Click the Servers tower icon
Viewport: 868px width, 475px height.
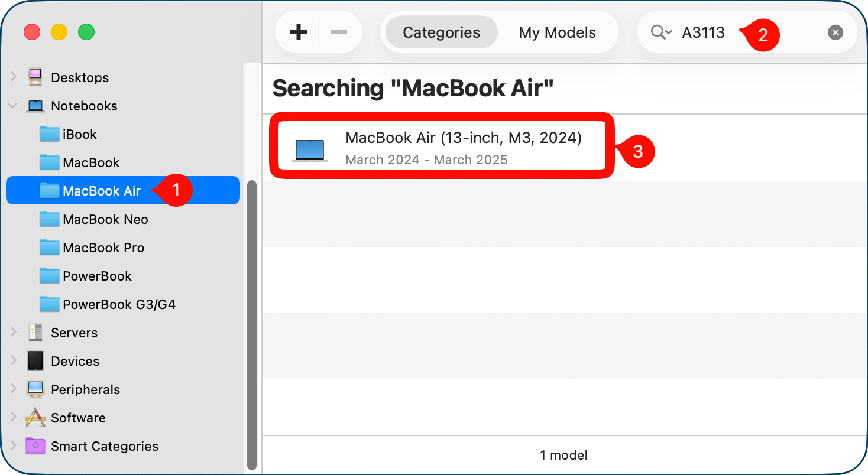35,333
